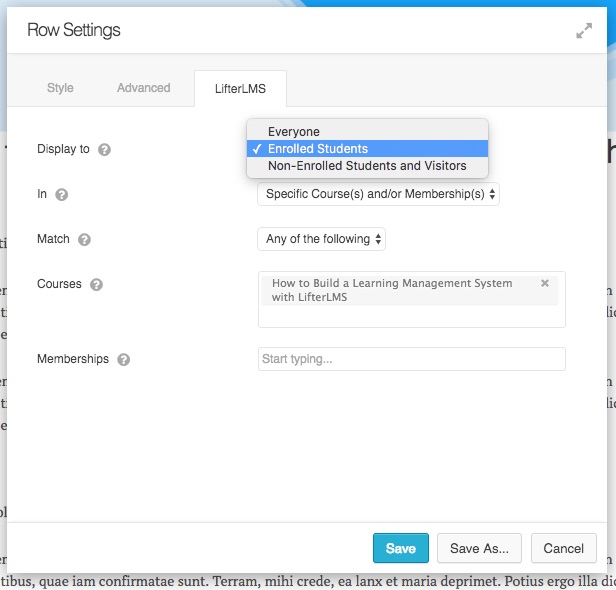The height and width of the screenshot is (590, 616).
Task: Choose Enrolled Students option
Action: coord(367,148)
